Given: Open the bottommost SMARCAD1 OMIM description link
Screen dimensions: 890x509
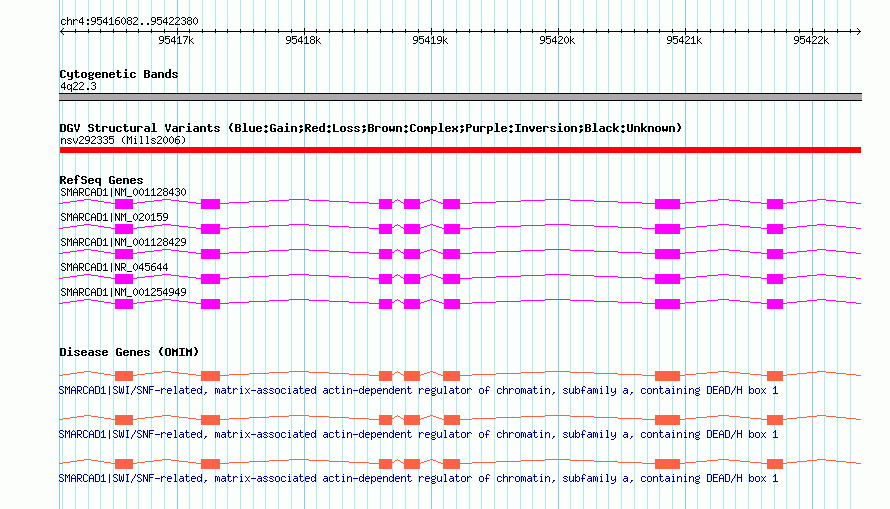Looking at the screenshot, I should point(418,478).
